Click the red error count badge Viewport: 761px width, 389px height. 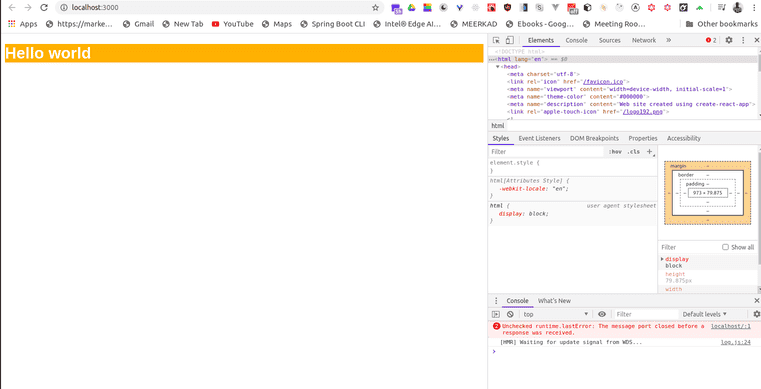tap(711, 40)
